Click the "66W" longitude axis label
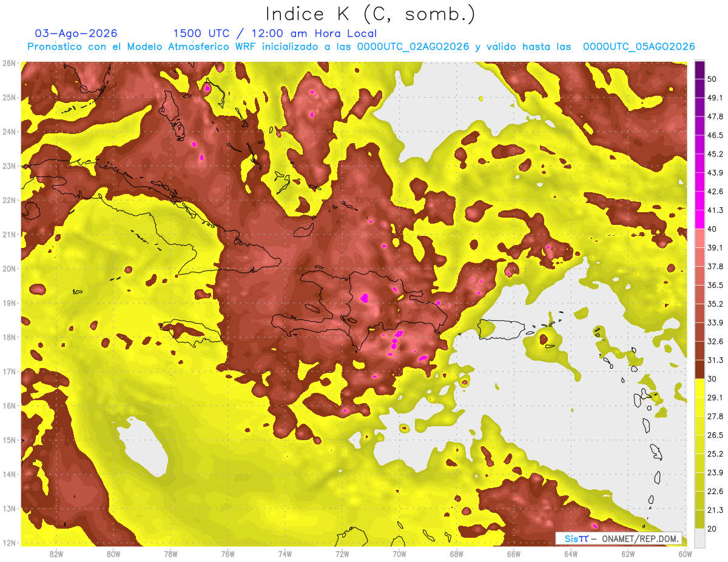The height and width of the screenshot is (562, 728). (513, 554)
